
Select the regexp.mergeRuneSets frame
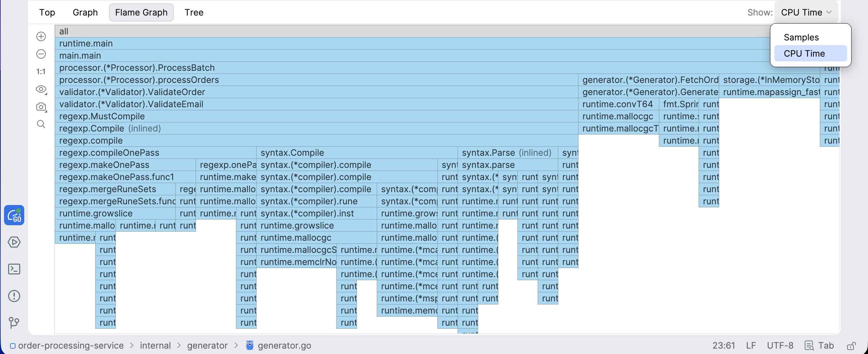point(115,189)
